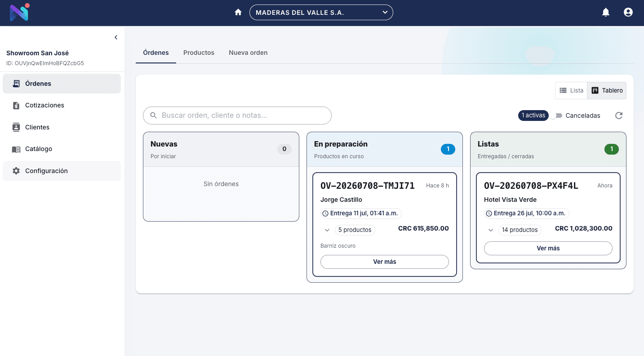Switch to the Productos tab
The image size is (644, 356).
coord(199,53)
